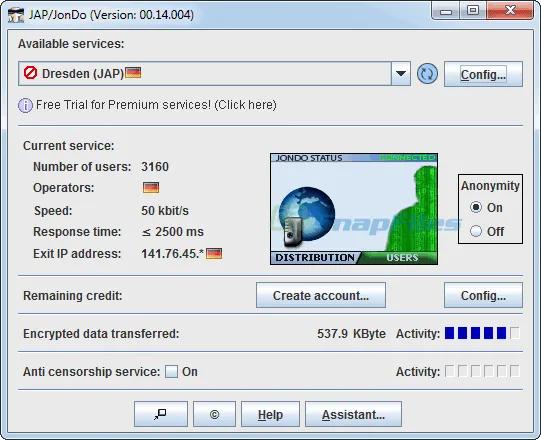The width and height of the screenshot is (541, 440).
Task: Click the DISTRIBUTION label in status panel
Action: coord(315,258)
